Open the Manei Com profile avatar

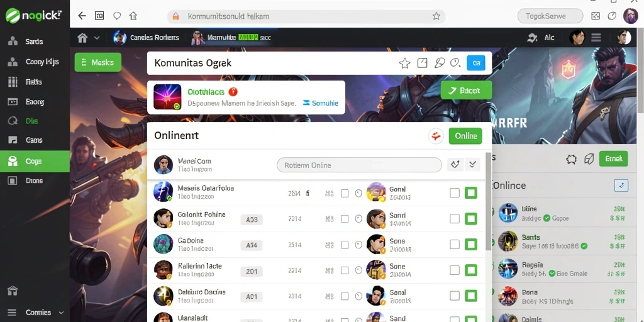163,165
